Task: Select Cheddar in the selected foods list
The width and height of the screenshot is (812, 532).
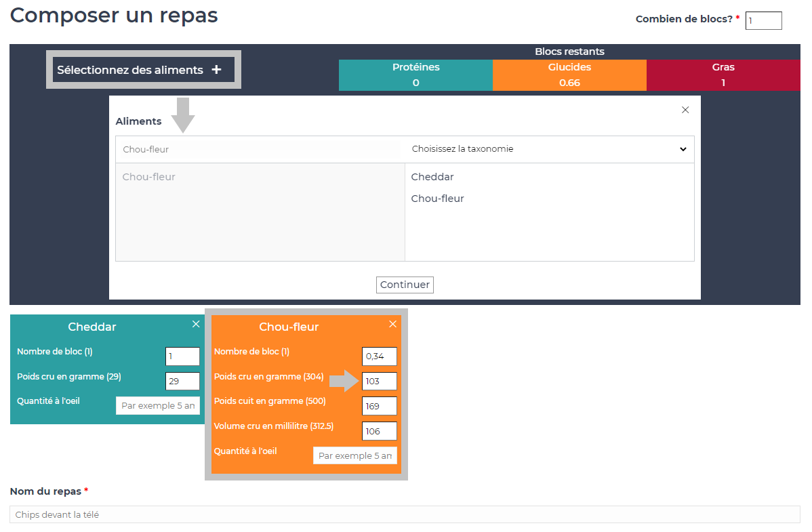Action: [x=432, y=177]
